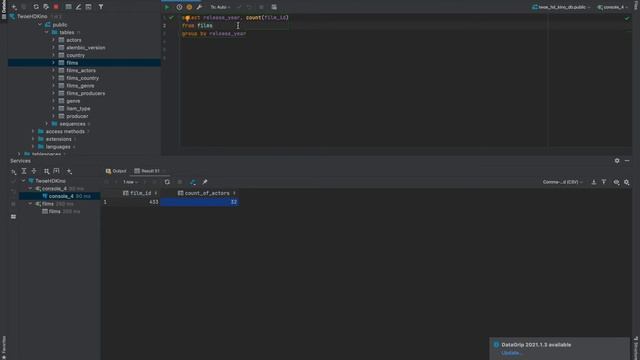Click the Update link in DataGrip notification

[511, 353]
